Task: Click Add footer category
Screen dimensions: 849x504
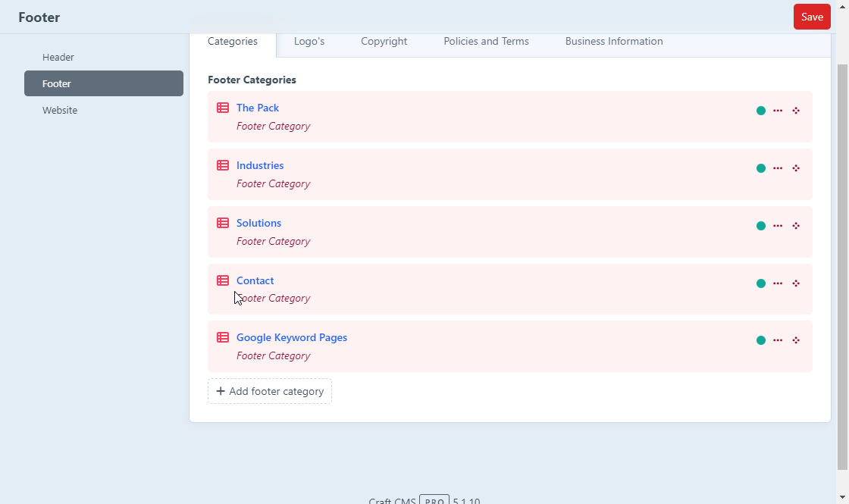Action: (x=269, y=391)
